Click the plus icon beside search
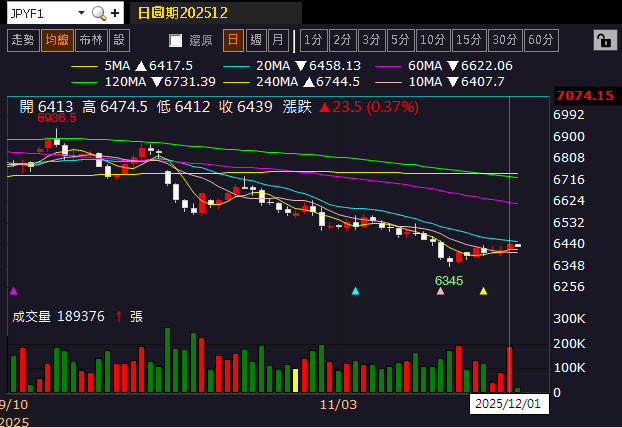 (x=116, y=13)
